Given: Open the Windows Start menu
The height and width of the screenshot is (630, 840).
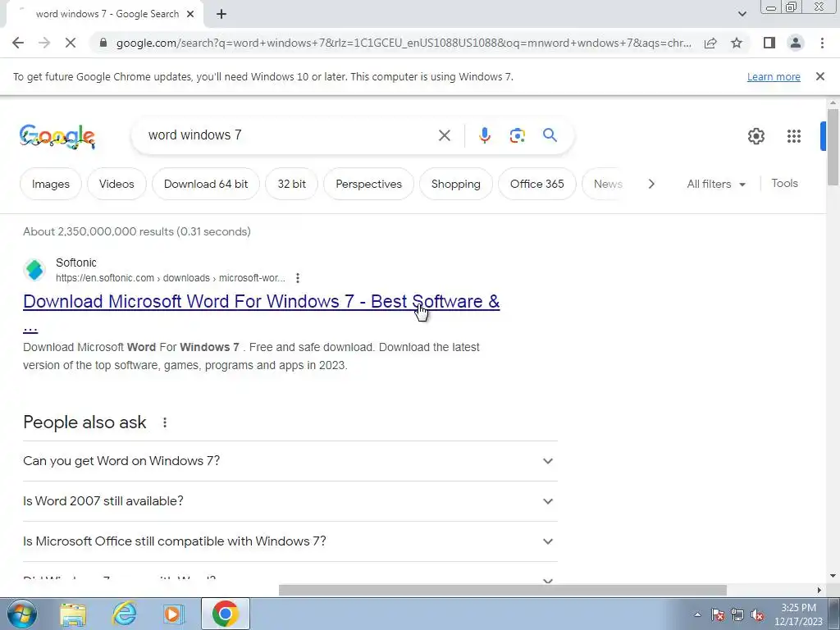Looking at the screenshot, I should point(22,614).
